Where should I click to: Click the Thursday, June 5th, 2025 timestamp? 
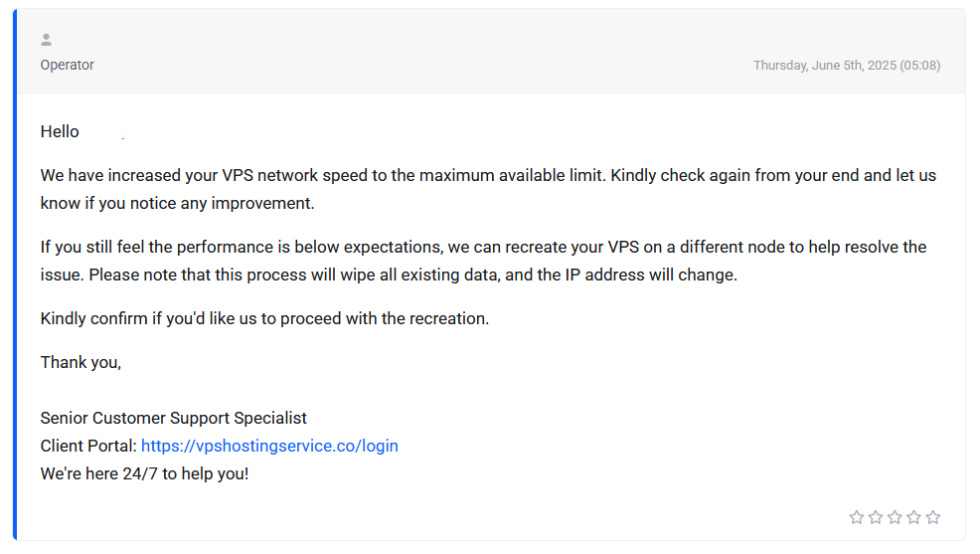click(x=846, y=65)
